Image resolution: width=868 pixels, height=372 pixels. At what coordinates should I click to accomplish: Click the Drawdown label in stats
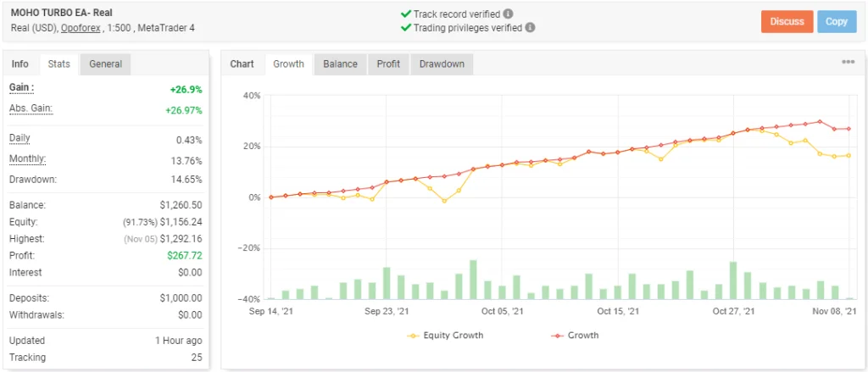pyautogui.click(x=32, y=179)
